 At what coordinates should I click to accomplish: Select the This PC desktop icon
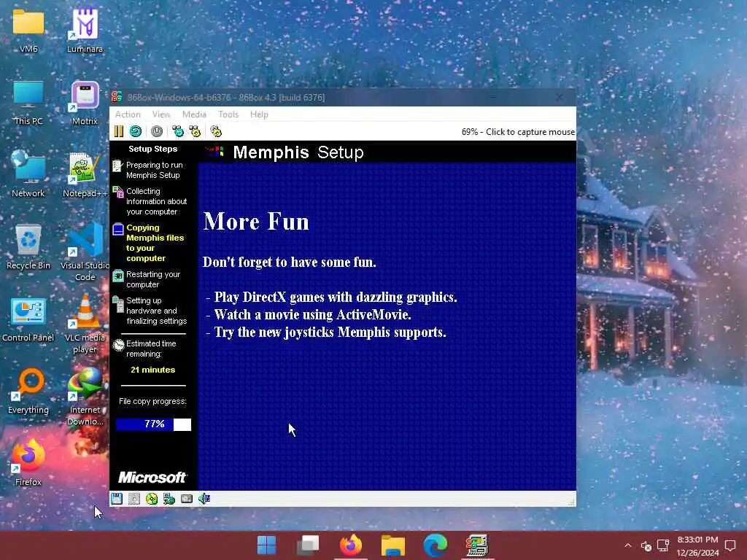click(x=28, y=102)
